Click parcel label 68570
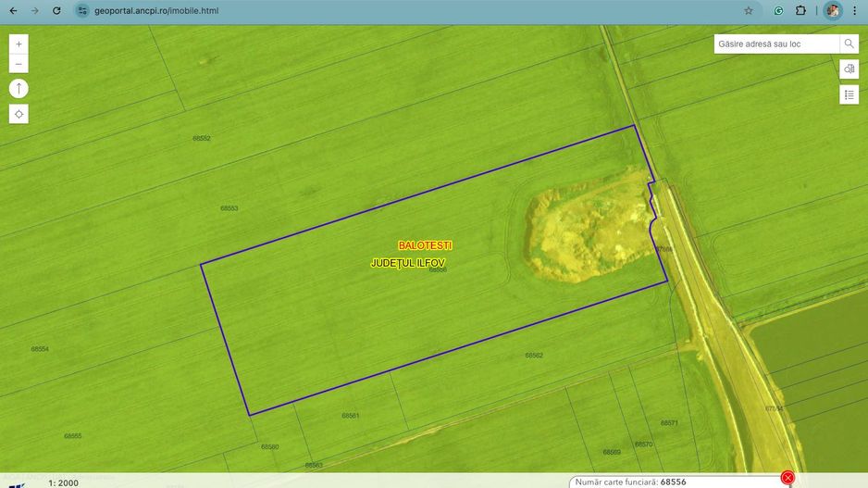868x488 pixels. click(644, 444)
